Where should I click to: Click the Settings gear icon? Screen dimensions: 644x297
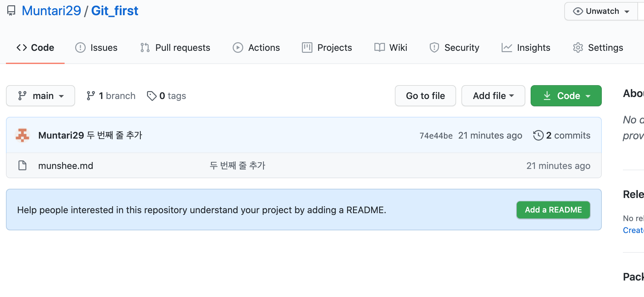(578, 48)
